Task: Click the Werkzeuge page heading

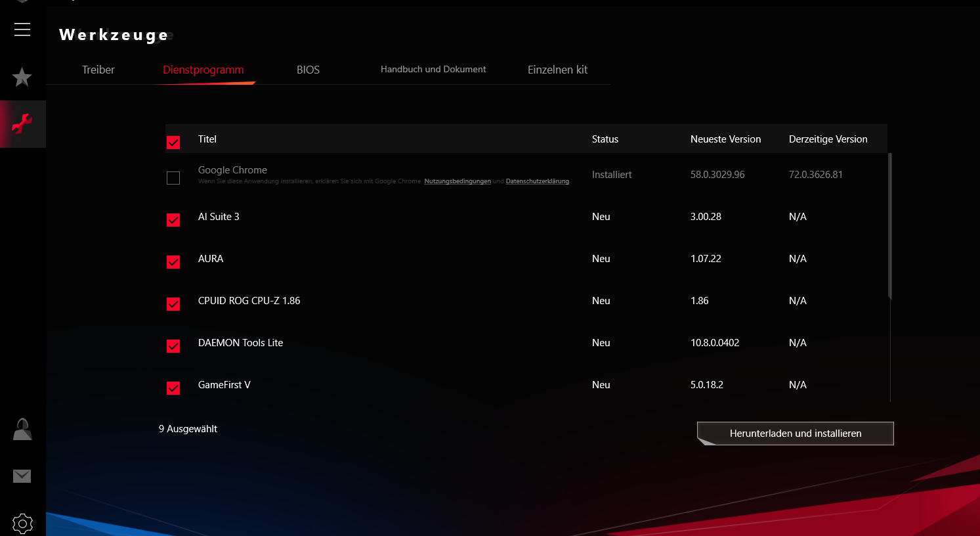Action: (x=114, y=35)
